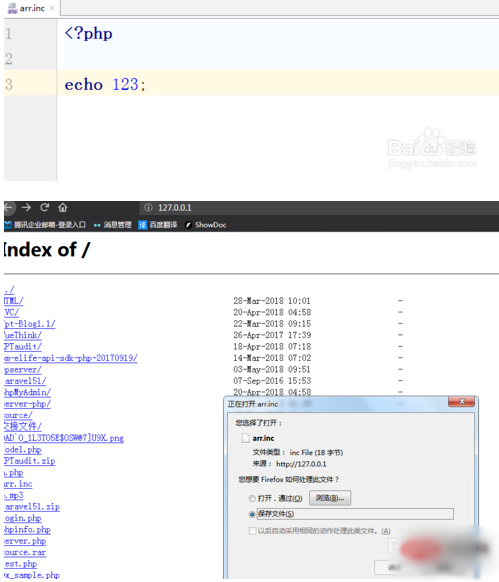Close the arr.inc editor tab
The height and width of the screenshot is (582, 499).
pos(52,8)
